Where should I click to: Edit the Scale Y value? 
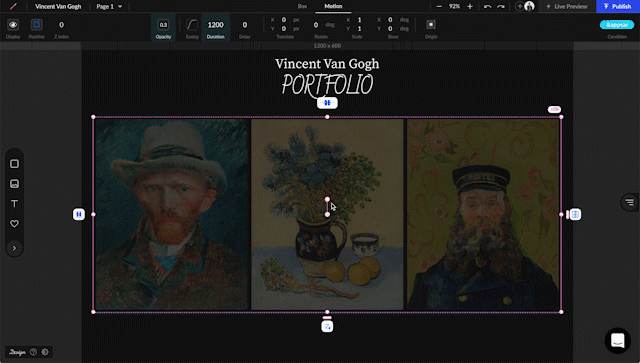[x=360, y=29]
